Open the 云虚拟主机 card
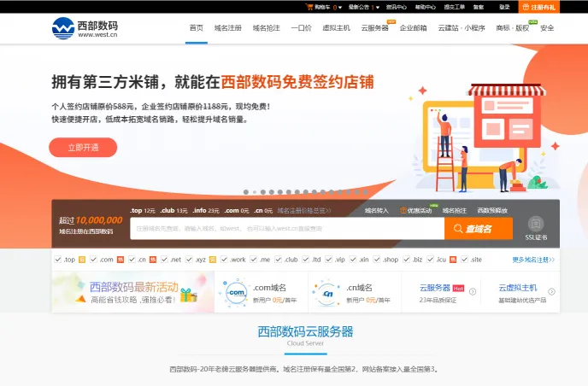This screenshot has height=386, width=588. pyautogui.click(x=522, y=292)
